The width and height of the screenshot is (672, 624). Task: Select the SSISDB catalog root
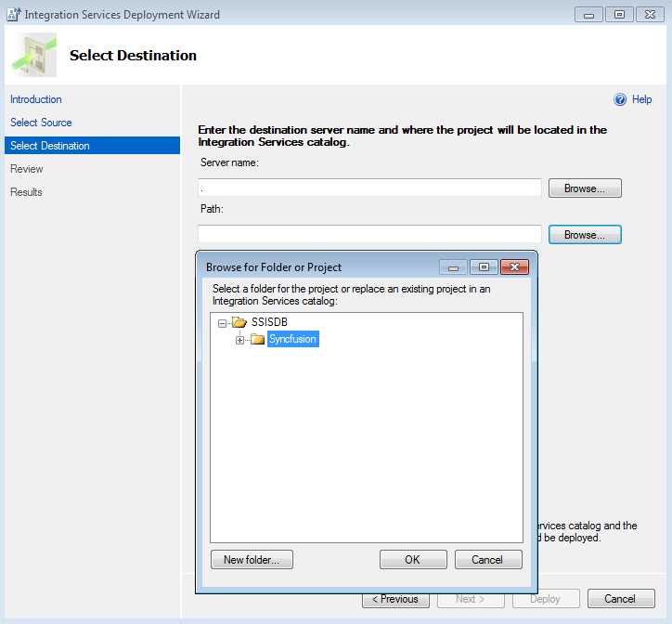point(269,322)
